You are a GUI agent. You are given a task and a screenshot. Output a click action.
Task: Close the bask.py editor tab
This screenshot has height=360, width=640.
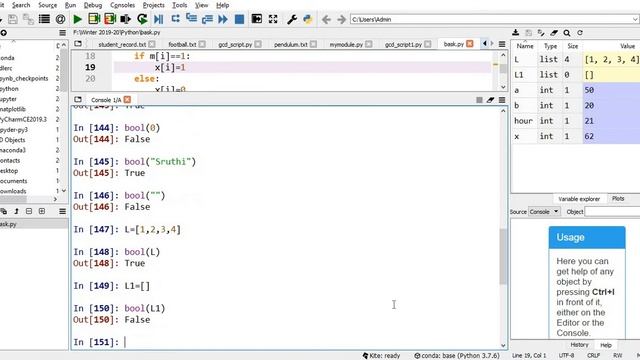(470, 44)
